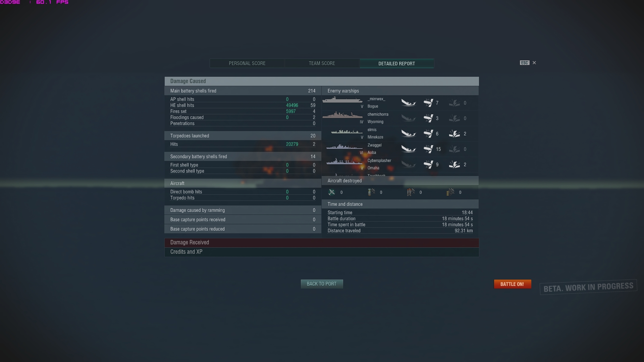This screenshot has width=644, height=362.
Task: Click the sunk-ship icon for Bogue
Action: pos(409,103)
